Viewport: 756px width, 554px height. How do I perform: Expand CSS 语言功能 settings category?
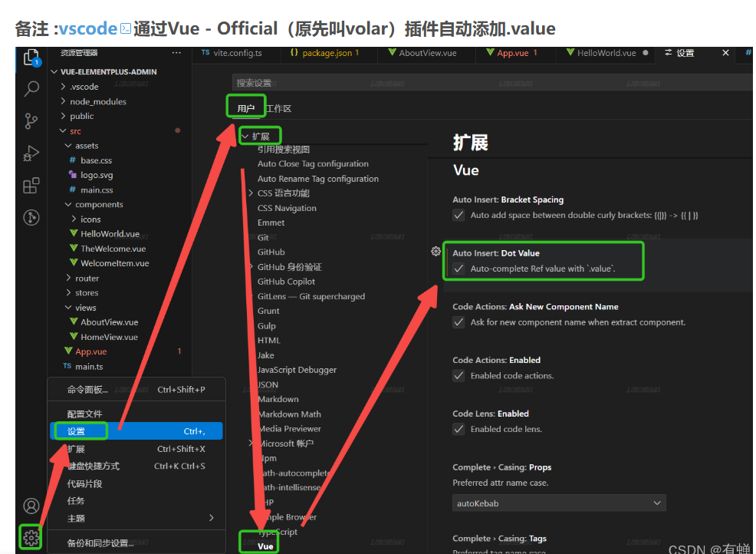point(251,193)
